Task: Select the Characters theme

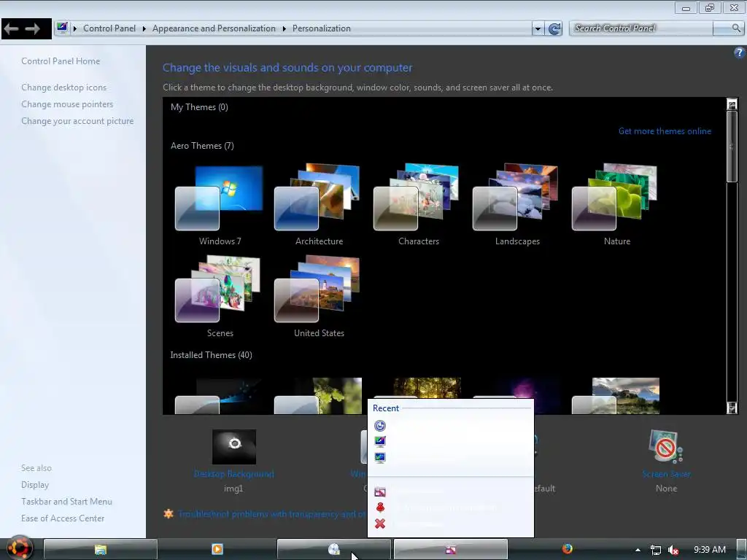Action: 418,205
